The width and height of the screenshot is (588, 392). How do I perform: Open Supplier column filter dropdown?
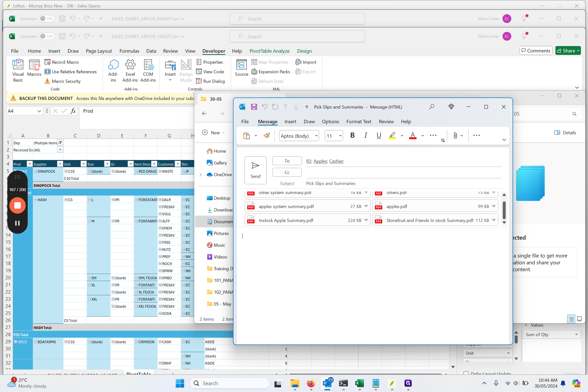[60, 164]
